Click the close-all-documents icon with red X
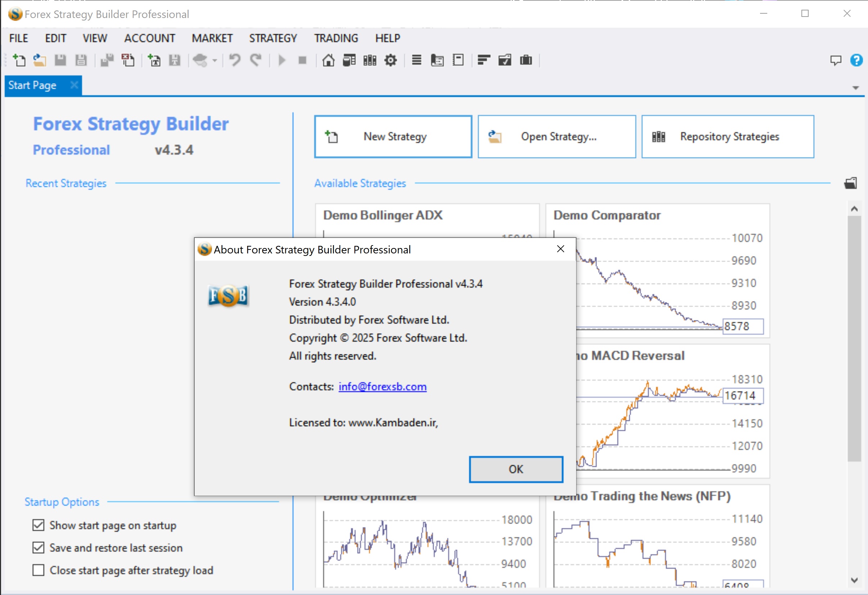 tap(128, 60)
